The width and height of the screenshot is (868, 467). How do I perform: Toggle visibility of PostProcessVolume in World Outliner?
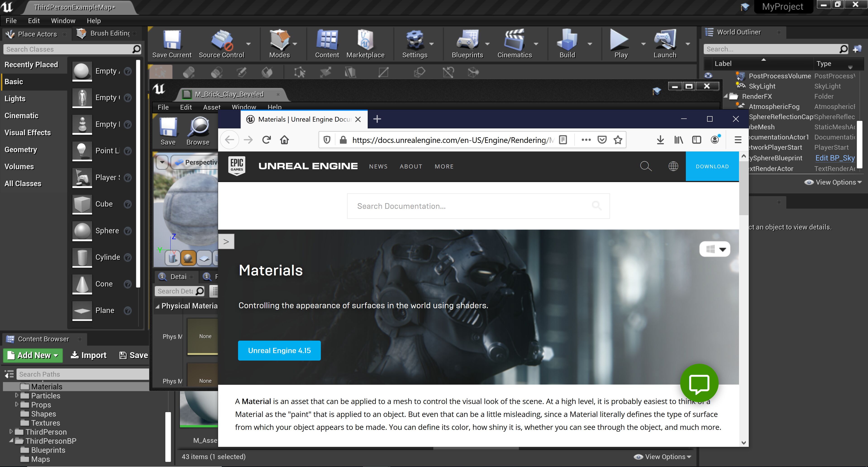tap(709, 76)
